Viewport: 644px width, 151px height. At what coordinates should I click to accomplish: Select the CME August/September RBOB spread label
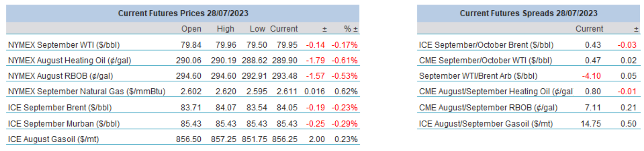(x=488, y=108)
